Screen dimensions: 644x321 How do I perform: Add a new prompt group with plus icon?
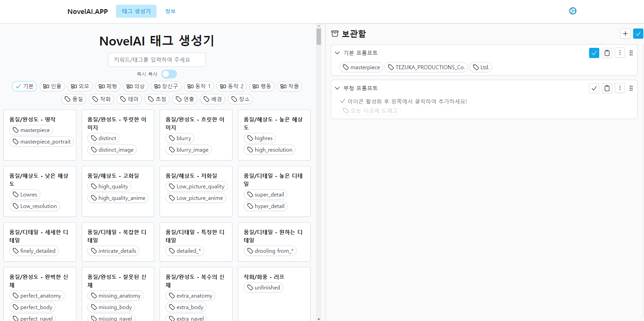(625, 34)
